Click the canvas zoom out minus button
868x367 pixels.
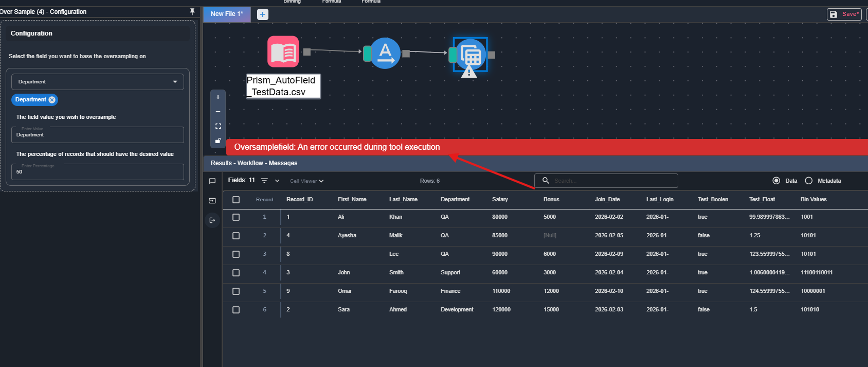218,111
